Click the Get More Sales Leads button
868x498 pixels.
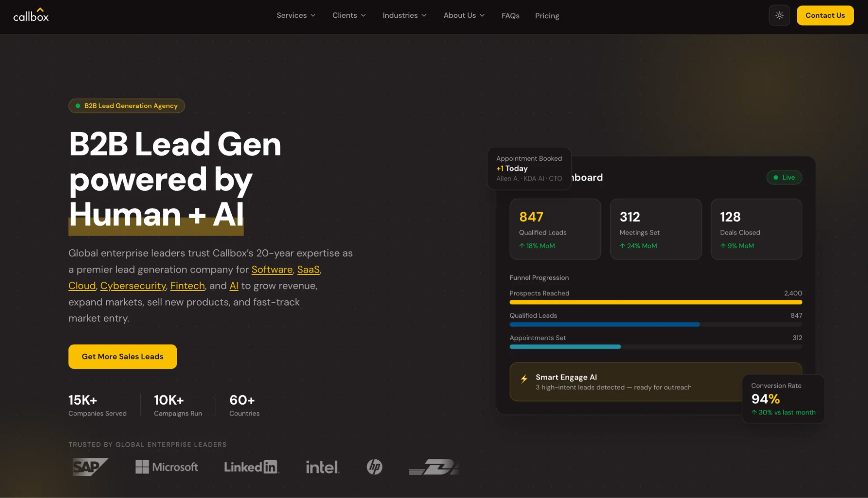click(122, 356)
